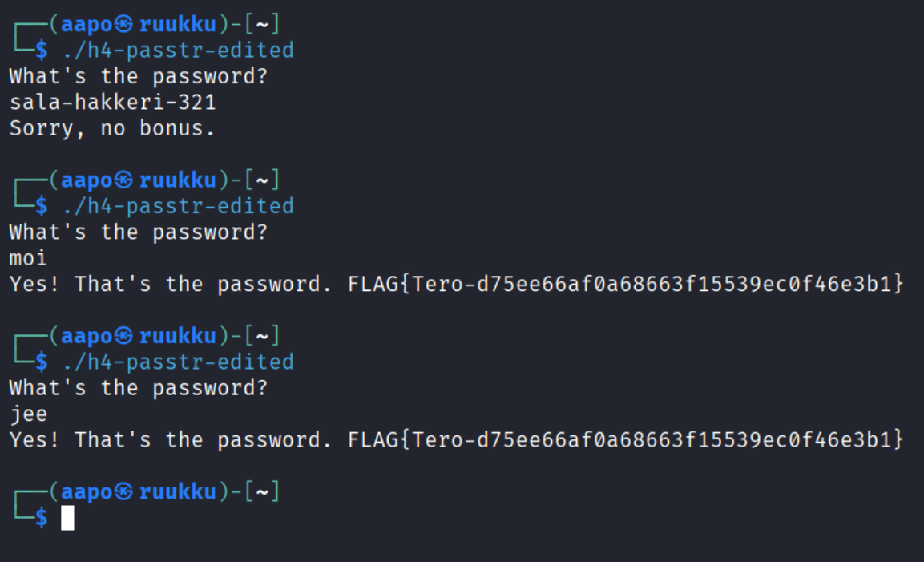
Task: Click the skull symbol in the first prompt
Action: click(x=125, y=25)
